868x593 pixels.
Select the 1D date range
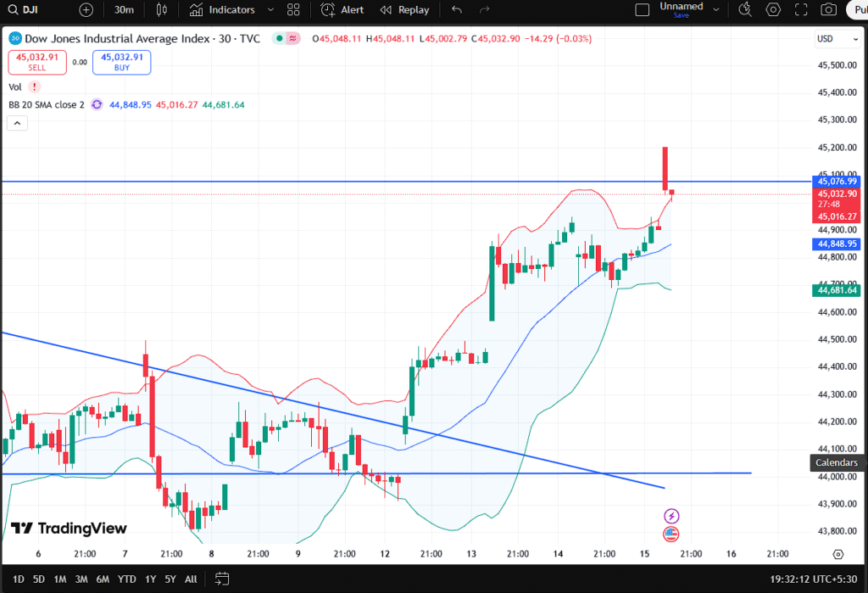pyautogui.click(x=19, y=579)
